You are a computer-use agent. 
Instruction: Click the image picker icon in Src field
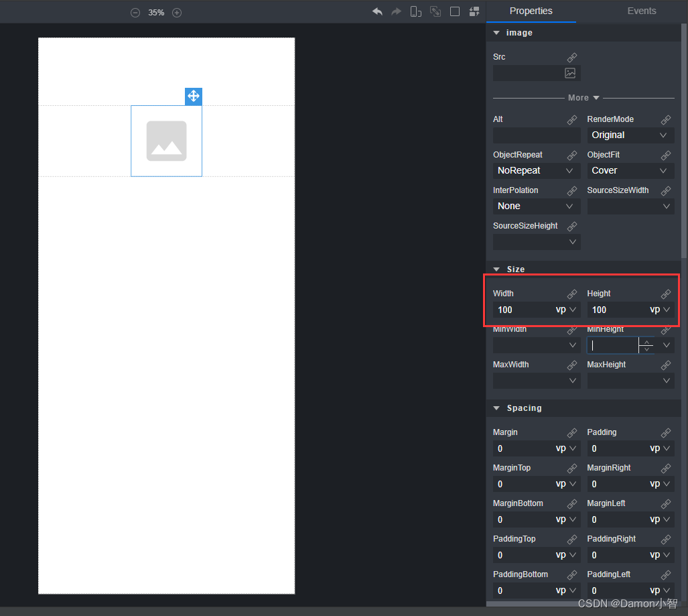click(570, 73)
